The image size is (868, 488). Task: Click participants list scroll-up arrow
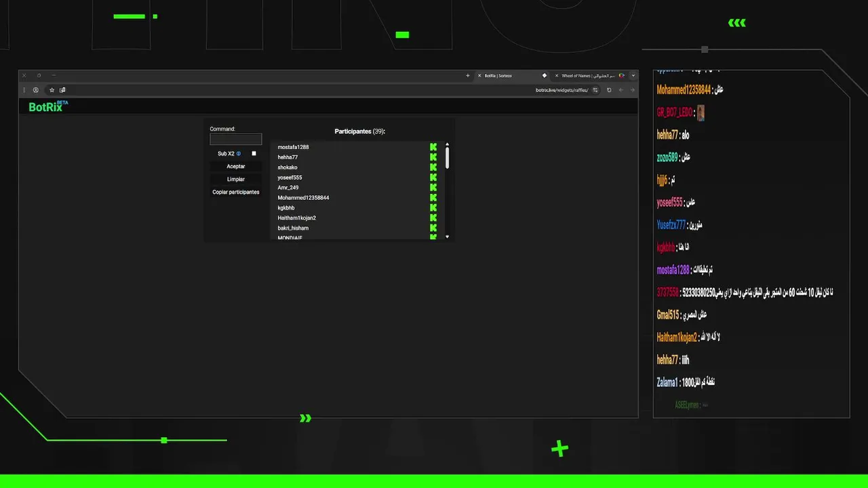447,144
